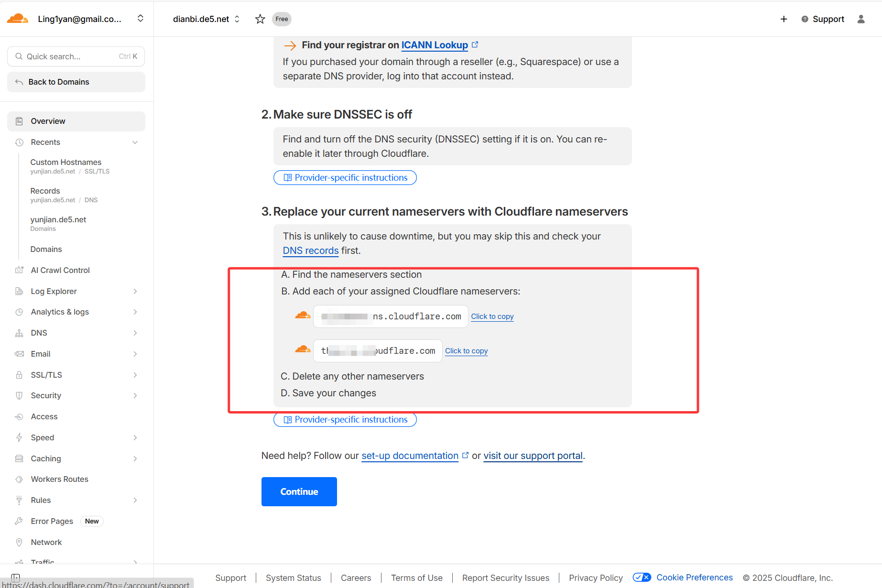This screenshot has width=882, height=588.
Task: Open Workers Routes in sidebar
Action: pyautogui.click(x=59, y=479)
